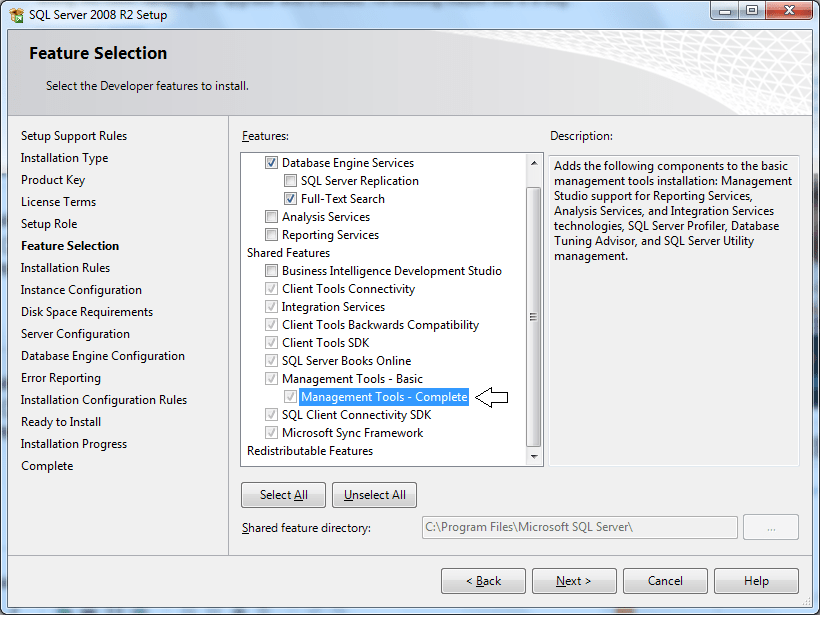Select the Shared Features heading
The height and width of the screenshot is (617, 821).
pyautogui.click(x=289, y=253)
